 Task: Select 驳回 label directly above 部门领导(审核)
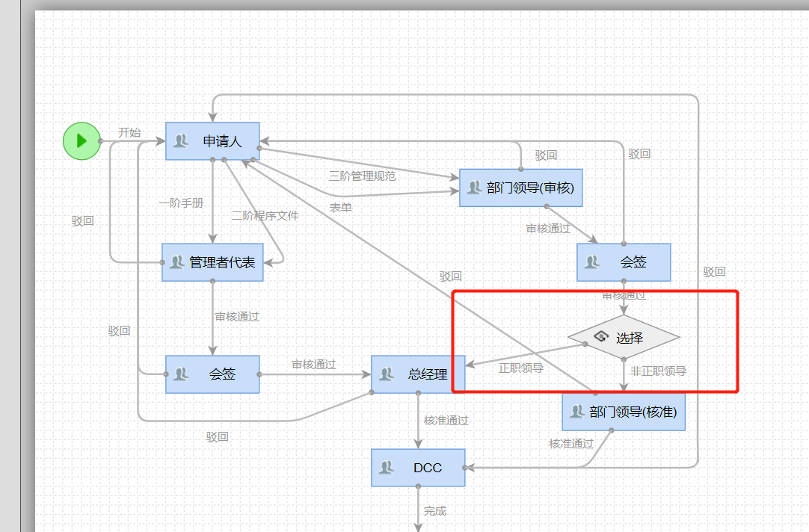point(546,155)
